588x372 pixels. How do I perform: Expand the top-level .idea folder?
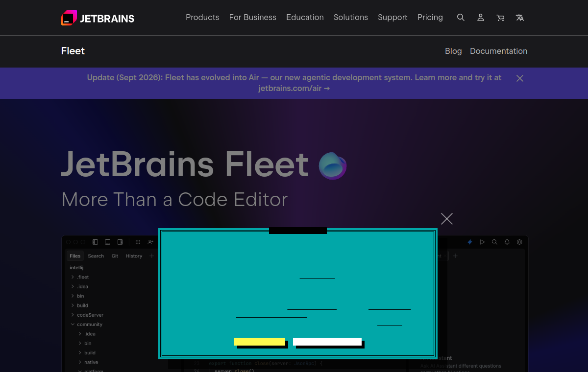(x=73, y=286)
